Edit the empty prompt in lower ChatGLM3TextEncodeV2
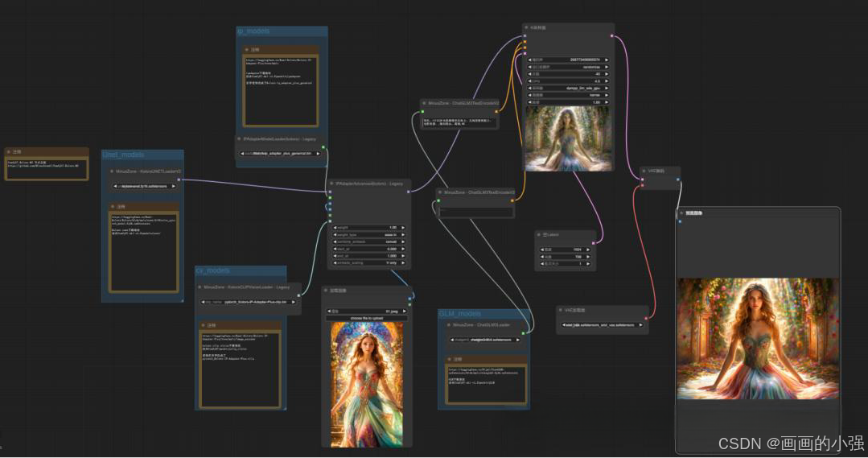Screen dimensions: 868x458 (475, 211)
